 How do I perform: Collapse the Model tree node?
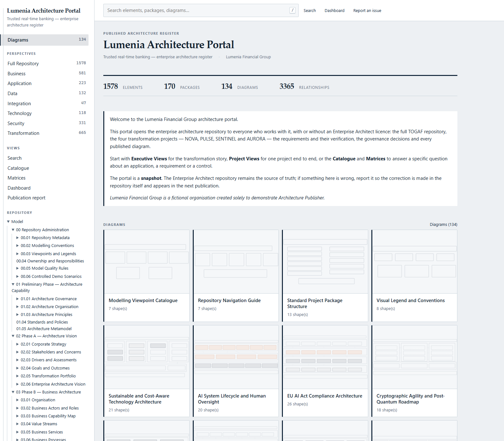click(x=9, y=221)
